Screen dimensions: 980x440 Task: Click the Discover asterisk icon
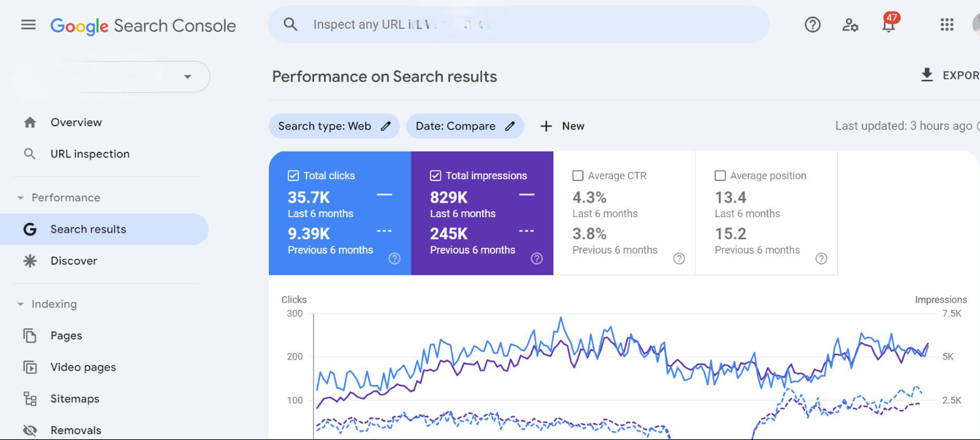[x=30, y=261]
